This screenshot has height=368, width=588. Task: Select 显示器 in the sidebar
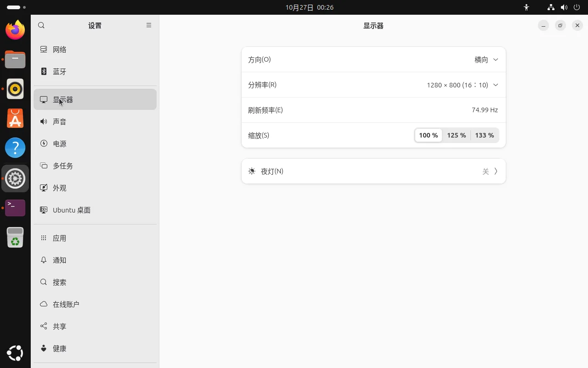95,99
